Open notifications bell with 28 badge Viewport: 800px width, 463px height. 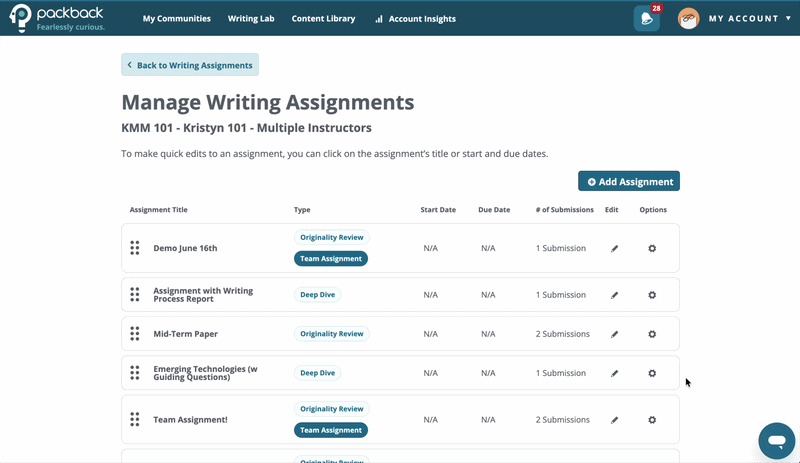point(646,19)
